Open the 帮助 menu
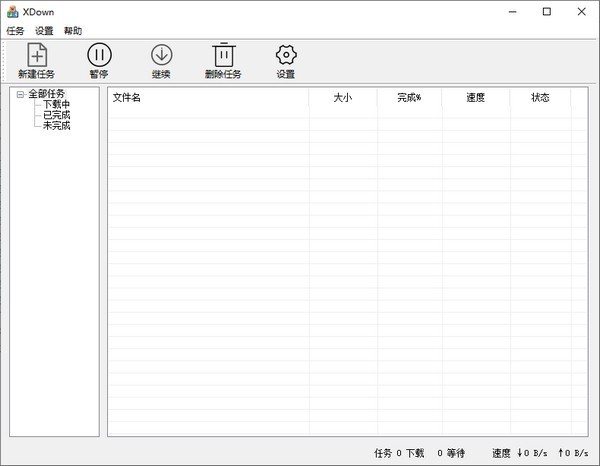The width and height of the screenshot is (600, 466). 73,31
